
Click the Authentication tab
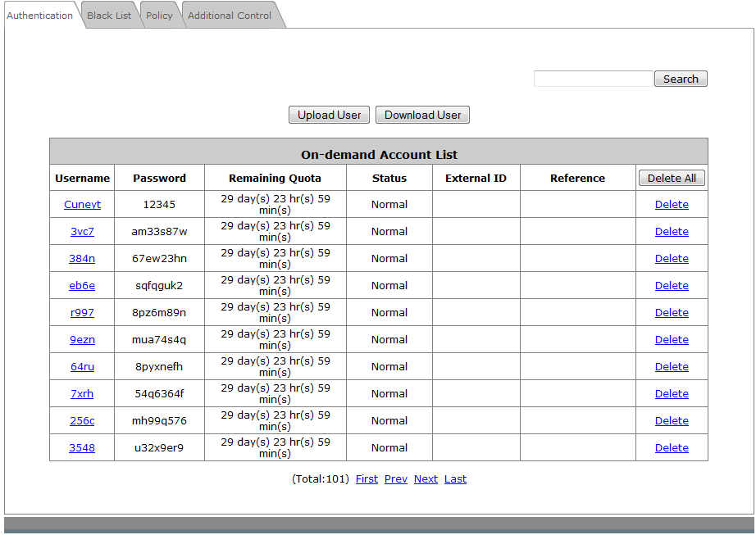(x=39, y=16)
